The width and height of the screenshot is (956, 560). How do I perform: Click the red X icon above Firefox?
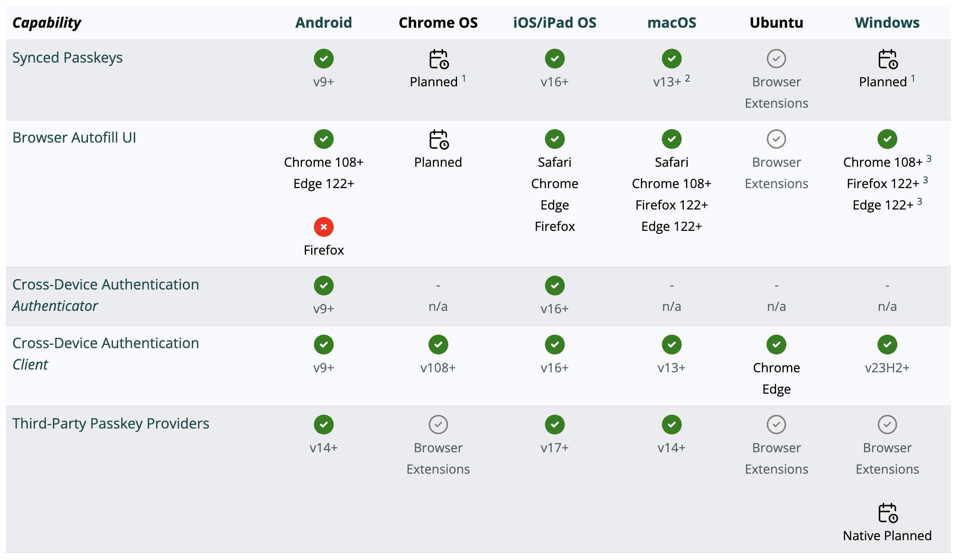(x=324, y=227)
